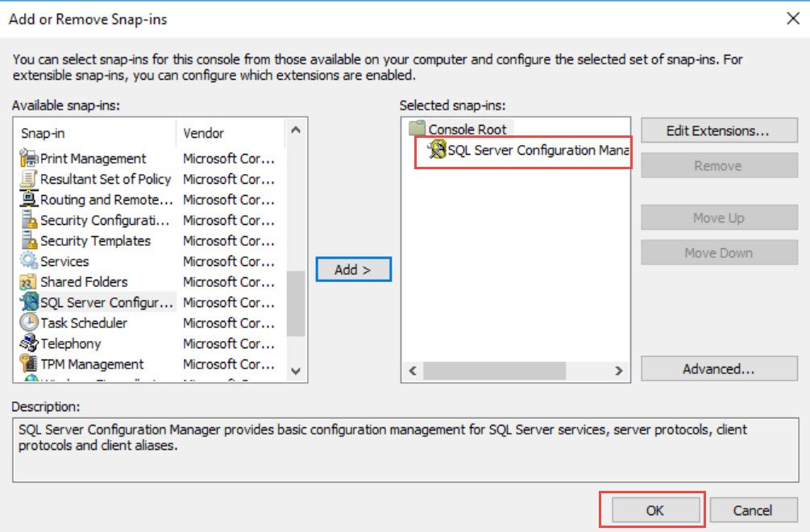Select Shared Folders entry

point(84,282)
